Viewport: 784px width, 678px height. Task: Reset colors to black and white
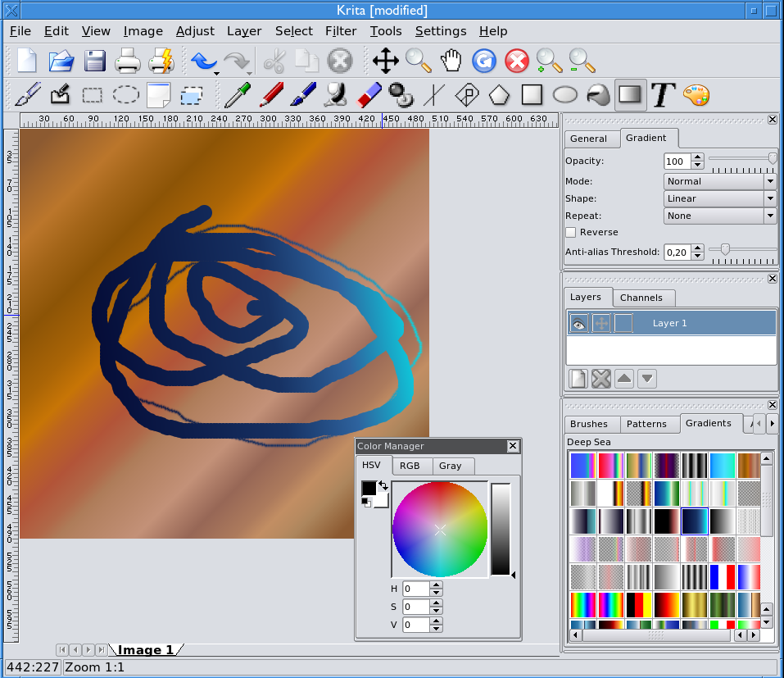coord(366,503)
